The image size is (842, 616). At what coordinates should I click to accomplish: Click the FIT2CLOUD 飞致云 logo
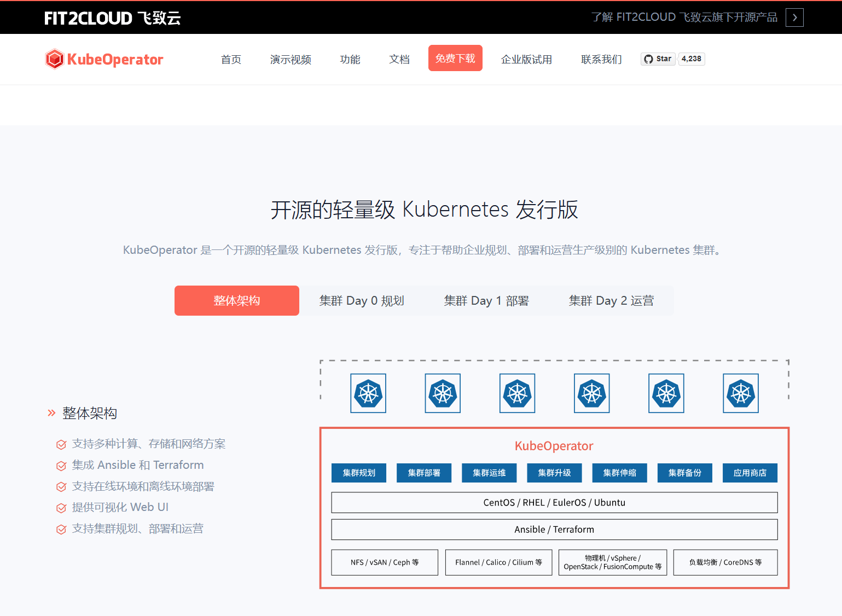(112, 18)
